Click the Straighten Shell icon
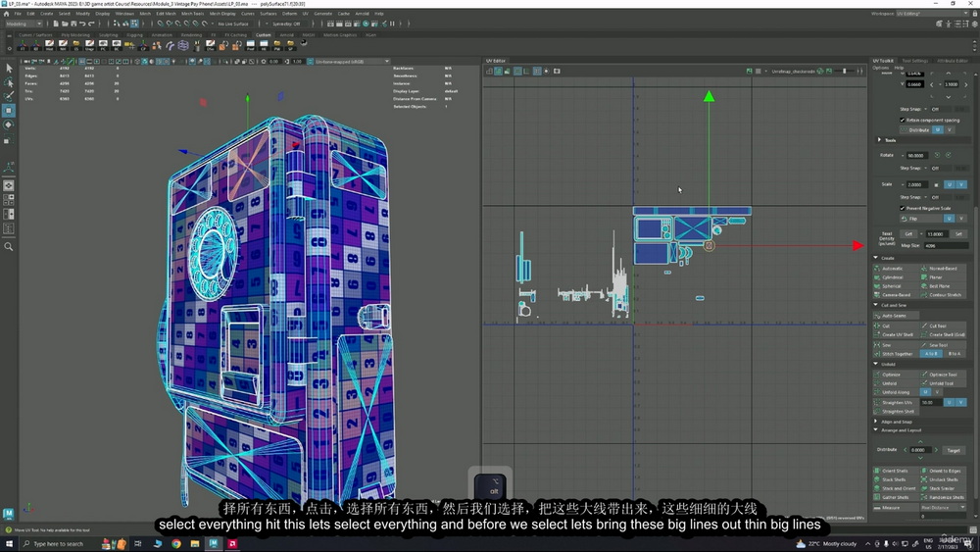 (877, 412)
